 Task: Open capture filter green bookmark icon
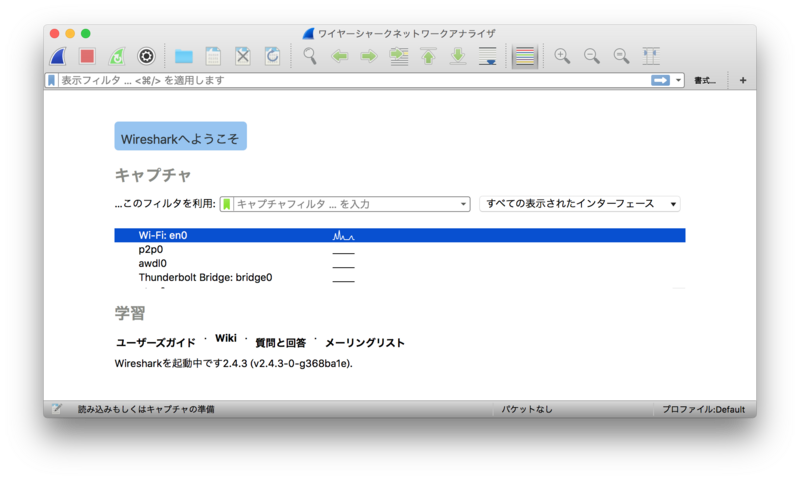point(227,204)
